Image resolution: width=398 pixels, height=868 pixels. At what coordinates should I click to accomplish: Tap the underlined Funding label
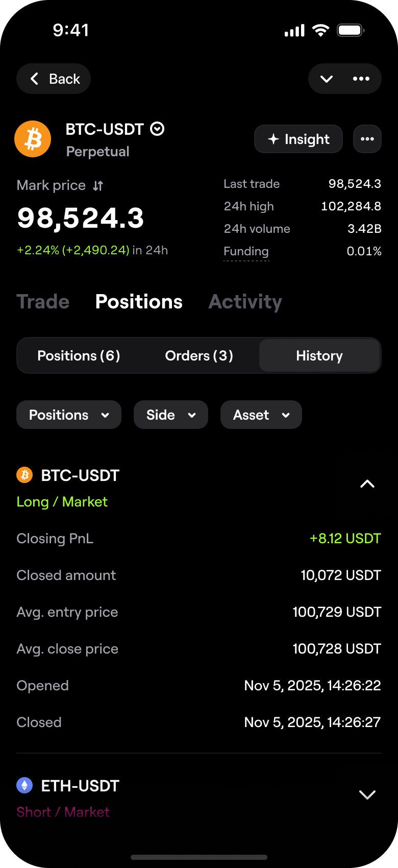coord(246,251)
